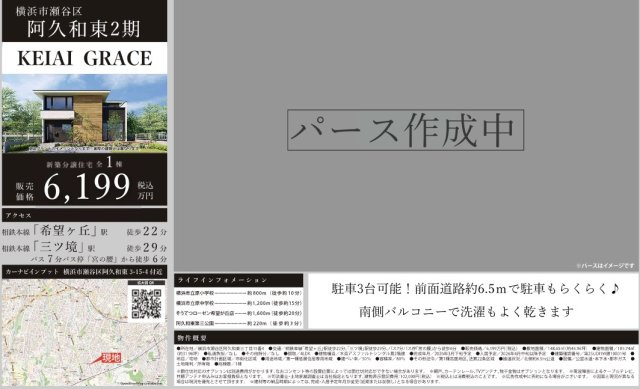Click the ライフインフォメーション header
This screenshot has height=389, width=640.
pos(238,280)
